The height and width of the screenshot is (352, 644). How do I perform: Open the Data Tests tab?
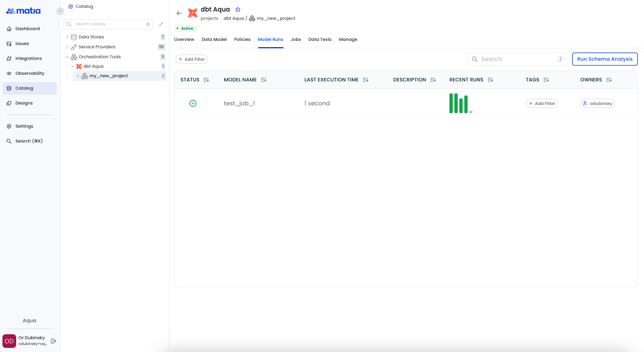(320, 39)
